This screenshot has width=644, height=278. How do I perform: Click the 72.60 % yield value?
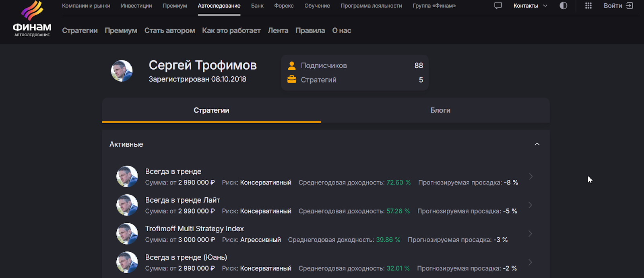click(x=398, y=183)
